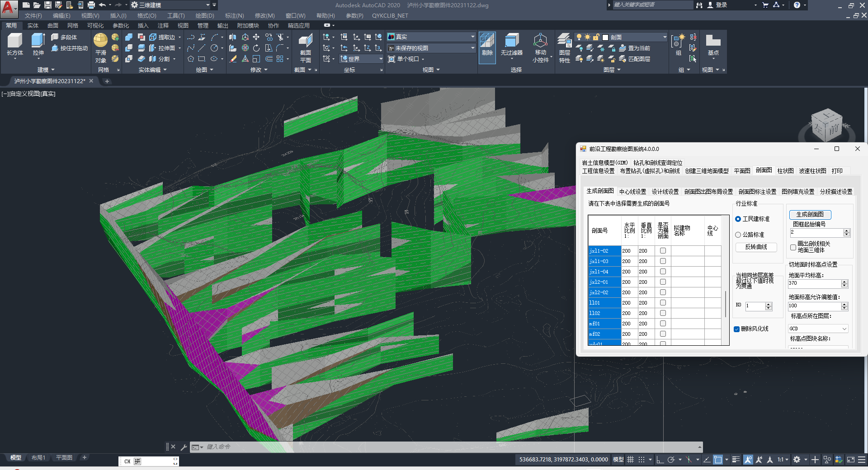The height and width of the screenshot is (470, 868).
Task: Tick the checkbox in row mf01
Action: point(663,324)
